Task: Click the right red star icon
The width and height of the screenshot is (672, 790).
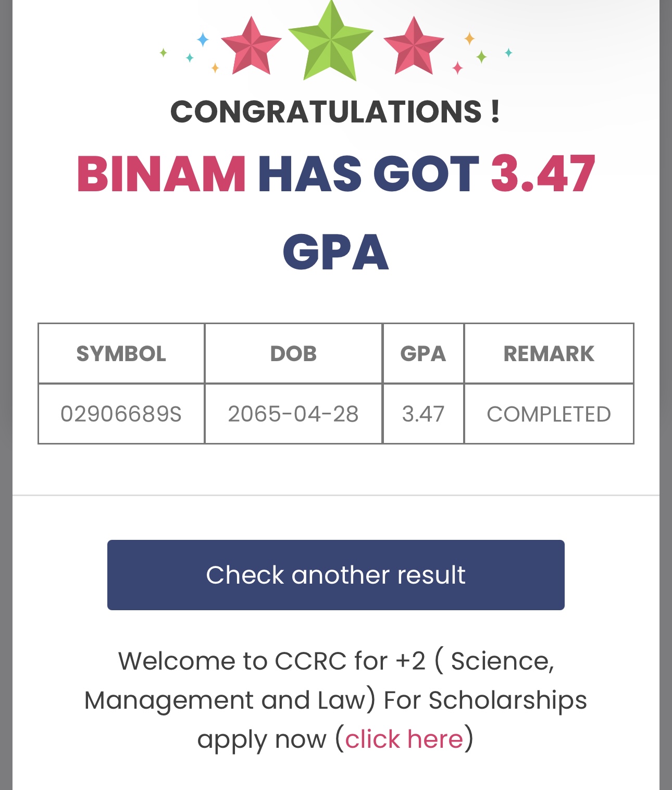Action: pos(414,46)
